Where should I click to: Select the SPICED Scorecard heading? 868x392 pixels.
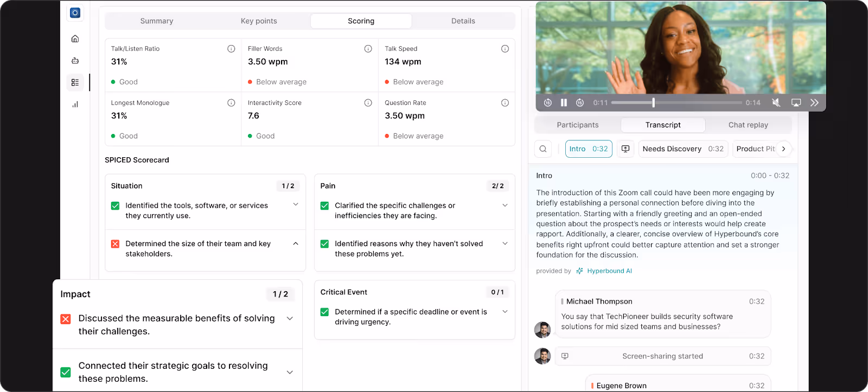137,160
